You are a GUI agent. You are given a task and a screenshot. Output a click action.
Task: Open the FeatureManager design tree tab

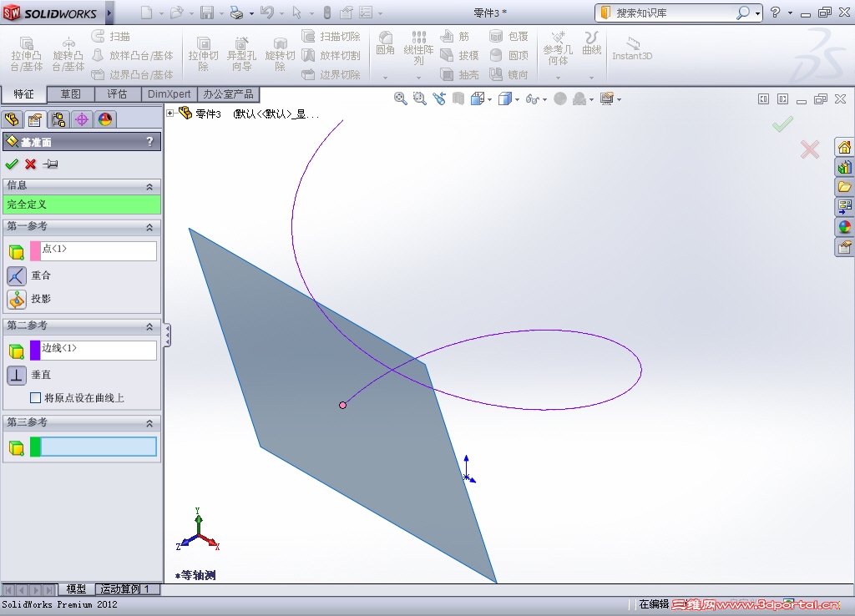click(12, 119)
